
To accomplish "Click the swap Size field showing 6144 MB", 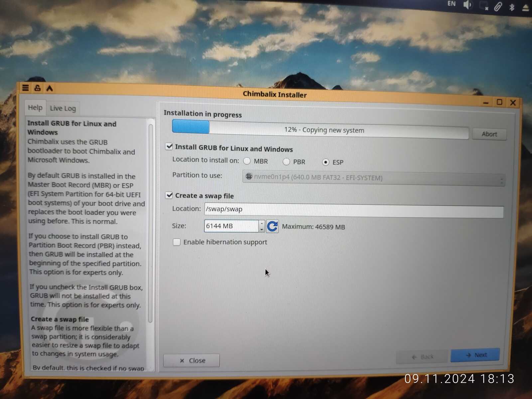I will coord(231,226).
